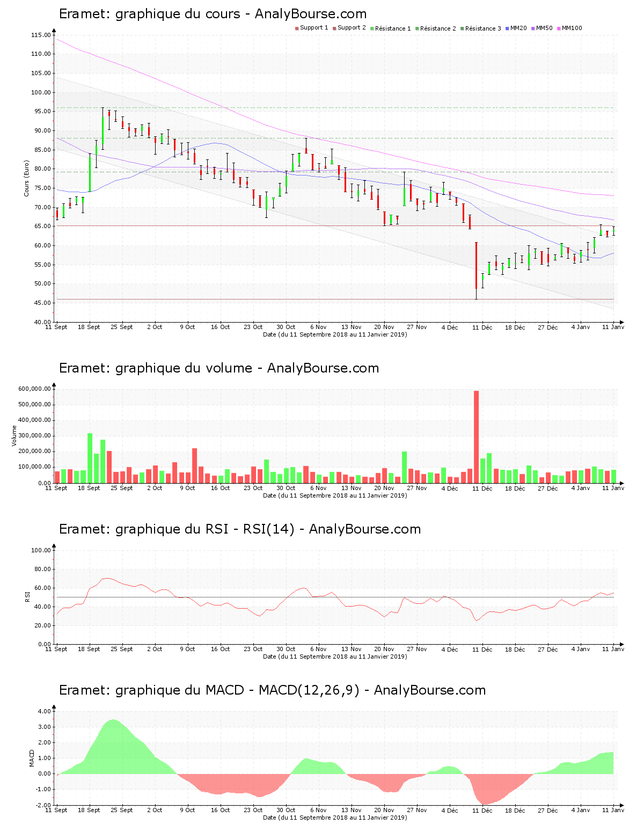Click the RSI(14) chart title
Viewport: 644px width, 832px height.
239,529
